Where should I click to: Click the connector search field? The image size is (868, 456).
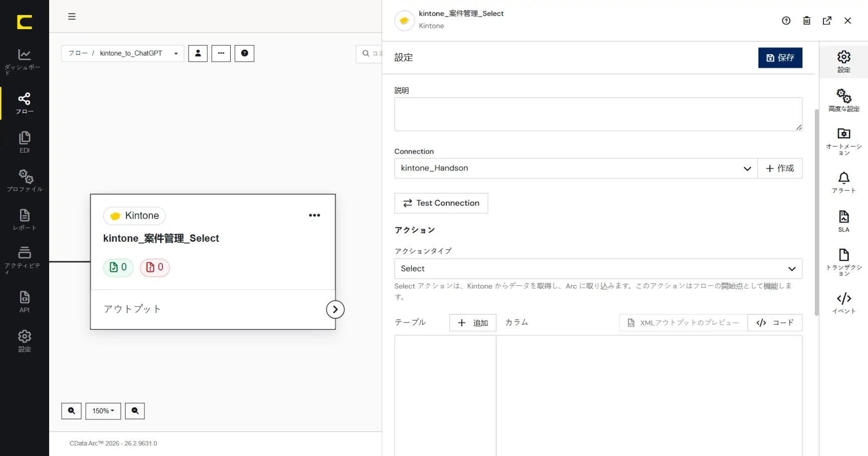pyautogui.click(x=370, y=54)
